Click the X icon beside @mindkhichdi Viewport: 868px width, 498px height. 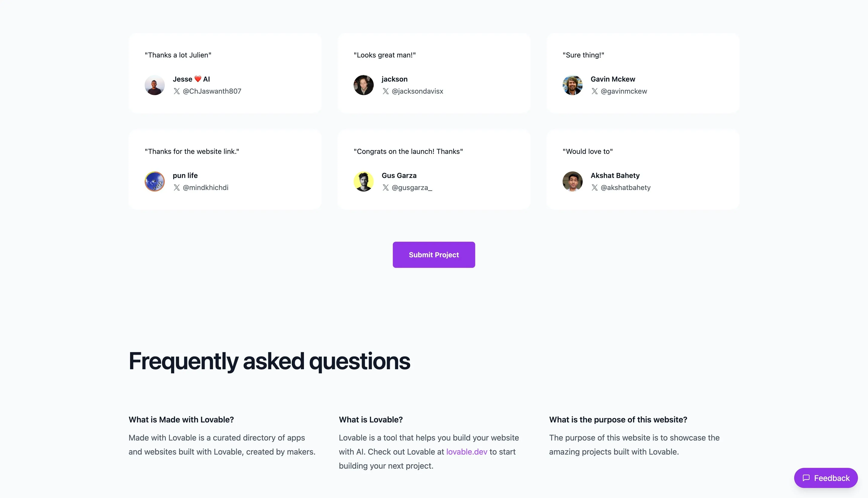pyautogui.click(x=177, y=188)
